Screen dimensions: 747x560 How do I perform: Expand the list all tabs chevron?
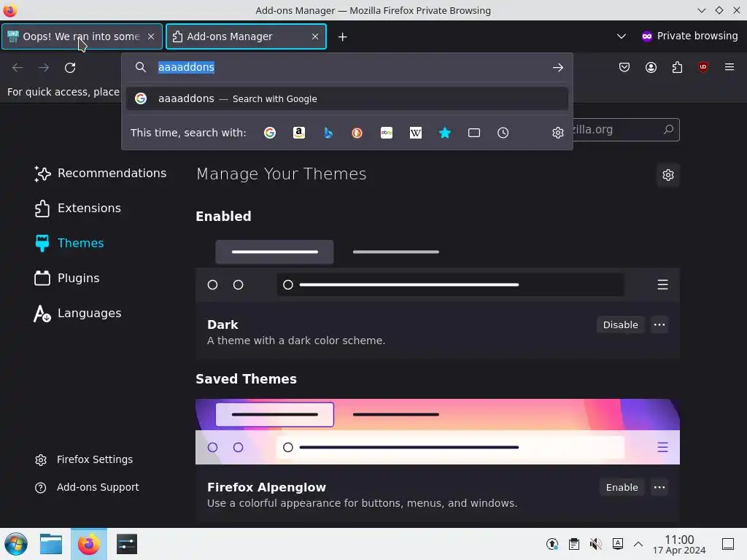[622, 36]
